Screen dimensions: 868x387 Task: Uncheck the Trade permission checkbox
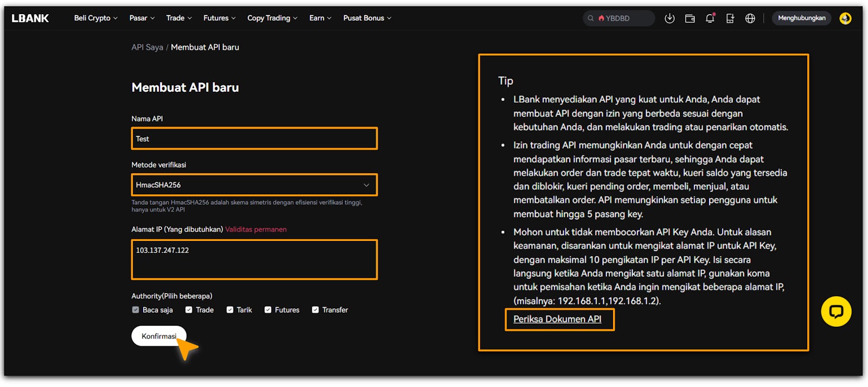click(189, 310)
